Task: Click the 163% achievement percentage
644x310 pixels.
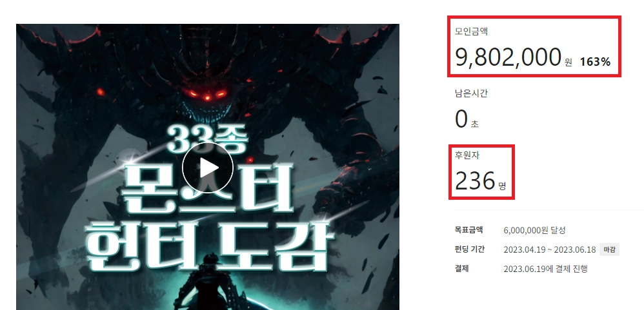Action: (x=595, y=63)
